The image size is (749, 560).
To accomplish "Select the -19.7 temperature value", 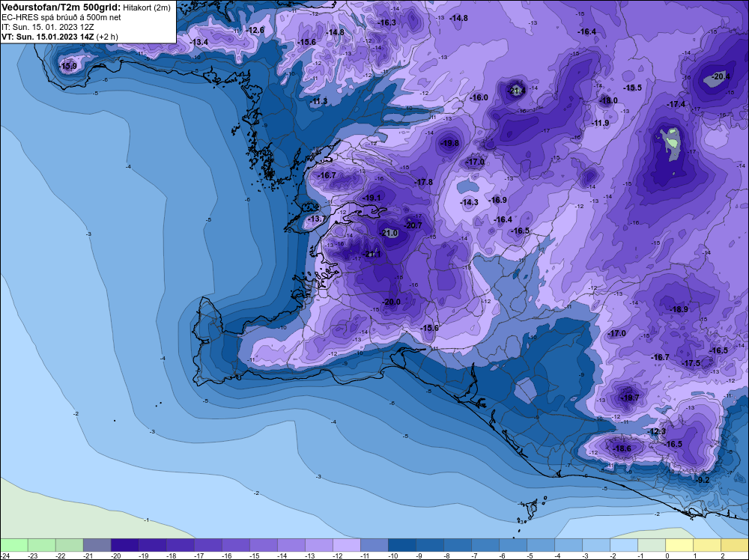I will pyautogui.click(x=630, y=398).
